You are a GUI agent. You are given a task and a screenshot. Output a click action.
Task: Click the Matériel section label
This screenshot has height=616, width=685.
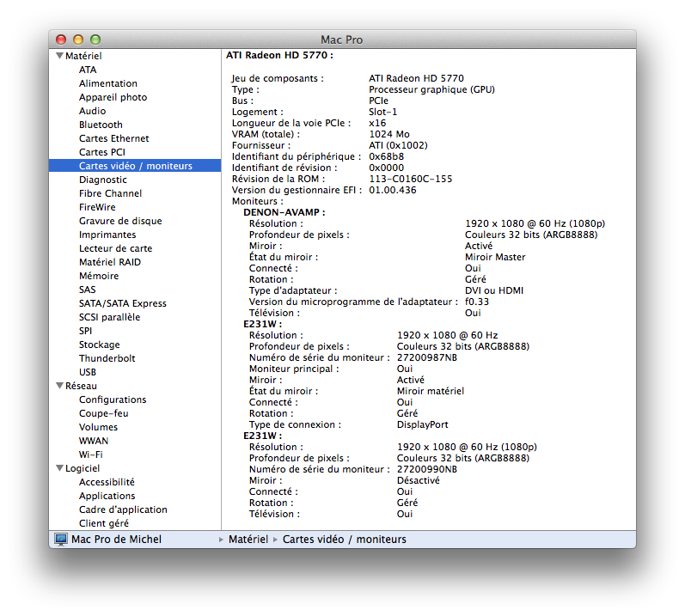pos(83,56)
